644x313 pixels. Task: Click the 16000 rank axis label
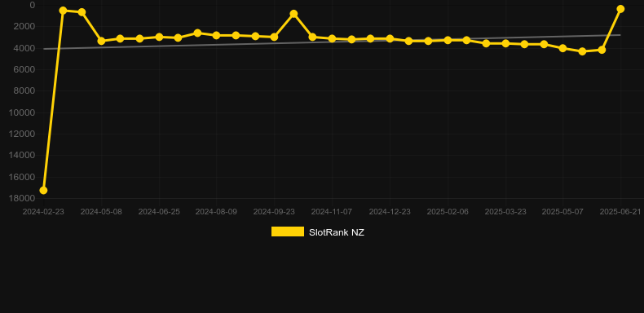pos(23,177)
